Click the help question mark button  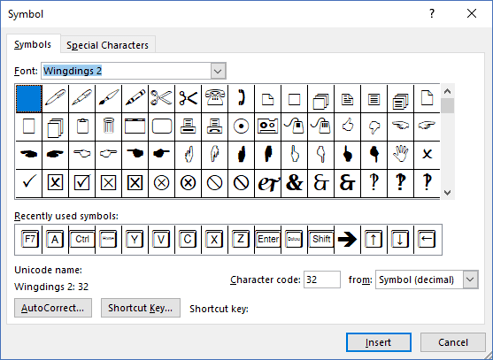pos(432,14)
